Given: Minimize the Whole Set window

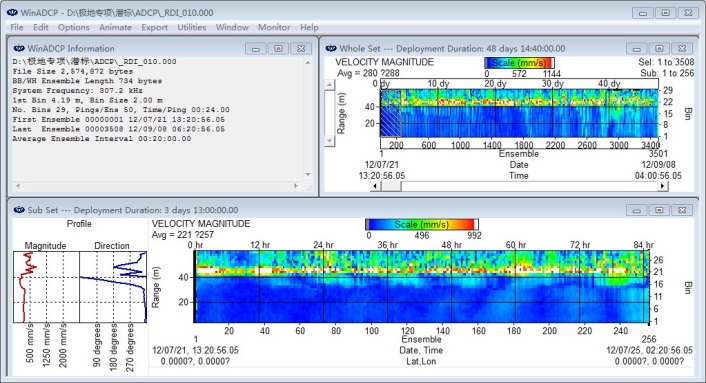Looking at the screenshot, I should [x=636, y=49].
